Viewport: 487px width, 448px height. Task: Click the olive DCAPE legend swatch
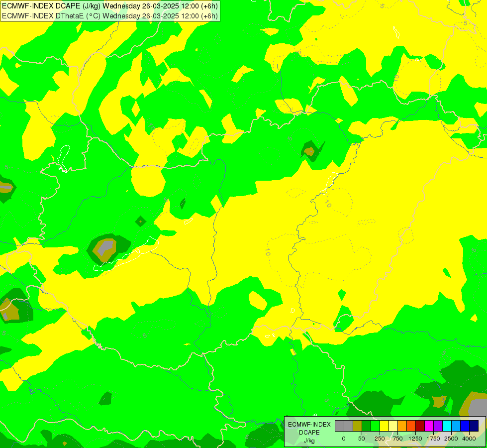coord(358,426)
